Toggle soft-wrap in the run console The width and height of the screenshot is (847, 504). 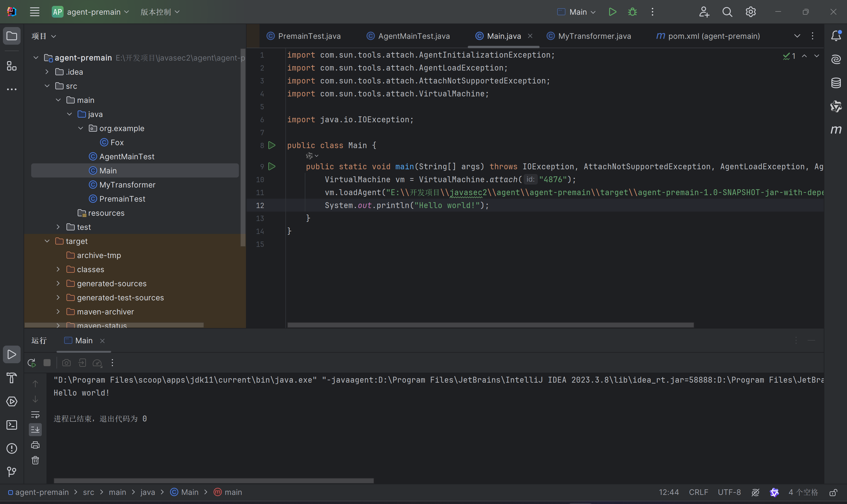coord(35,415)
